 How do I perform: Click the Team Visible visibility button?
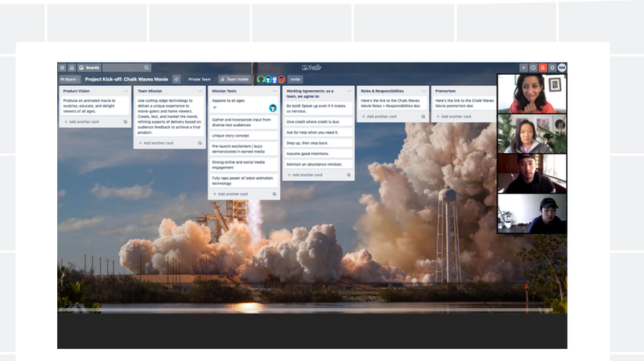234,80
